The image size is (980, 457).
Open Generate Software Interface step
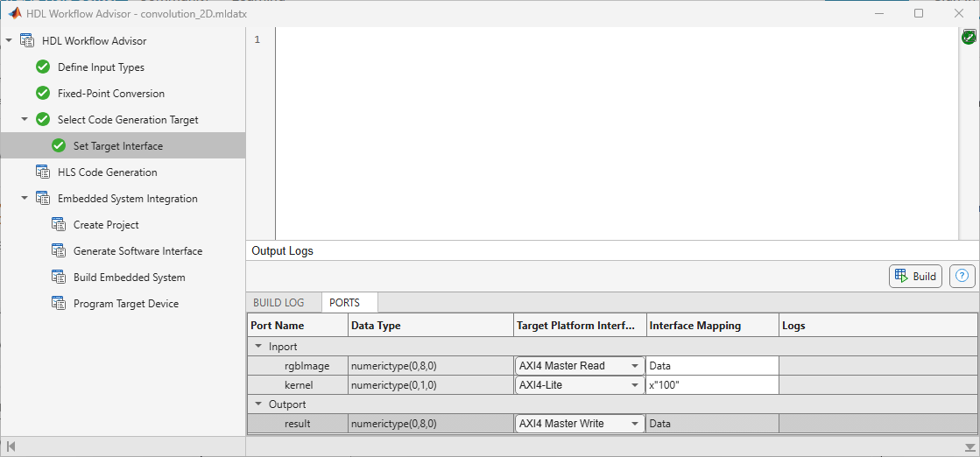(138, 250)
